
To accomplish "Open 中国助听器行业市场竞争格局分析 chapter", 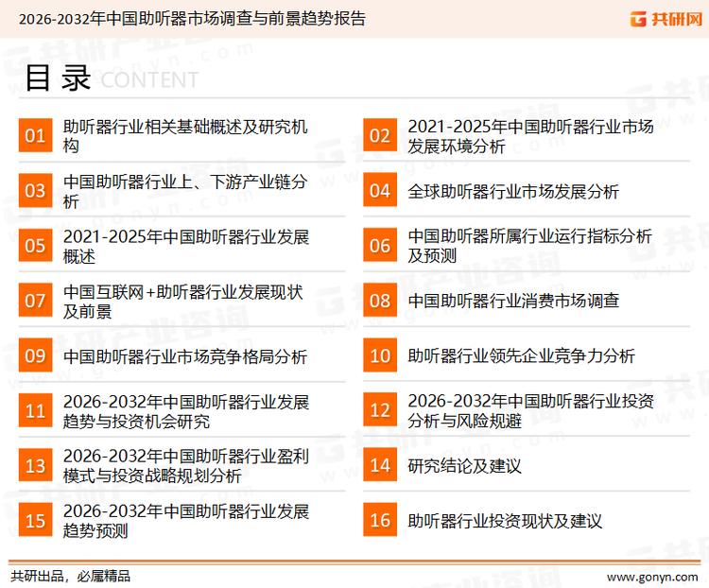I will point(185,356).
